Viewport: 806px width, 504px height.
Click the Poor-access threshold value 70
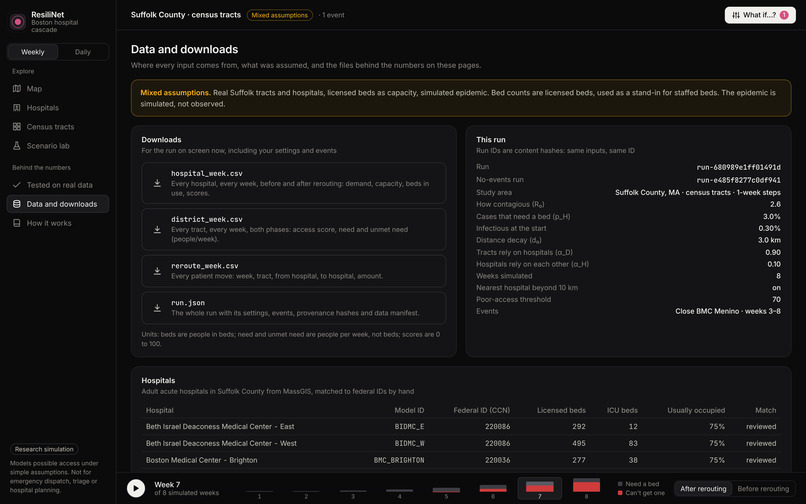pos(776,299)
